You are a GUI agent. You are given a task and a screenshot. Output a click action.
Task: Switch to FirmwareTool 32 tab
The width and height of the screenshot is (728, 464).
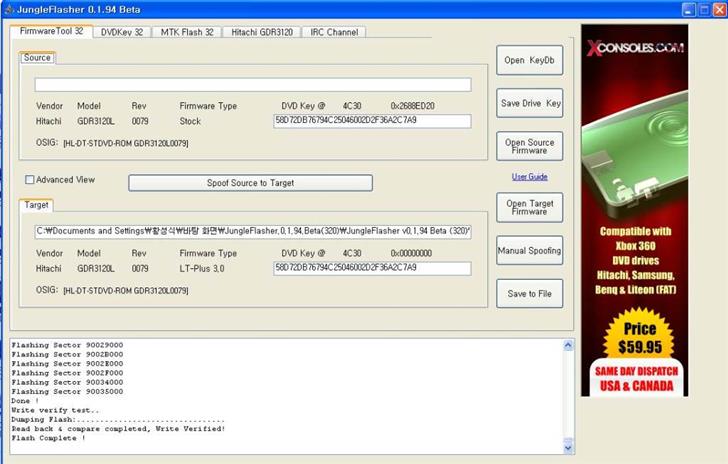tap(51, 31)
